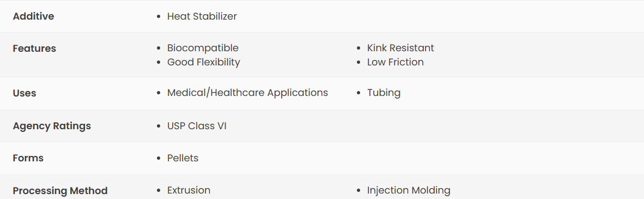Click the Agency Ratings label

[52, 126]
